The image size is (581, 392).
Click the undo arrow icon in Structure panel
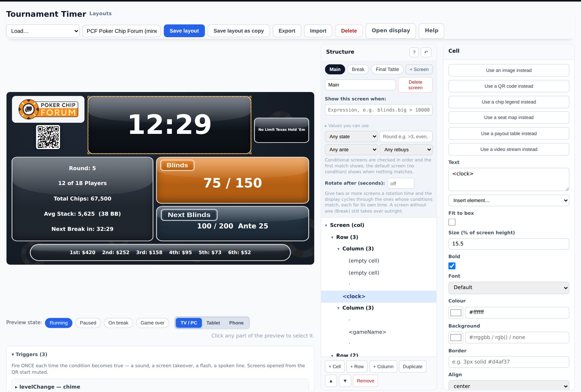click(426, 52)
